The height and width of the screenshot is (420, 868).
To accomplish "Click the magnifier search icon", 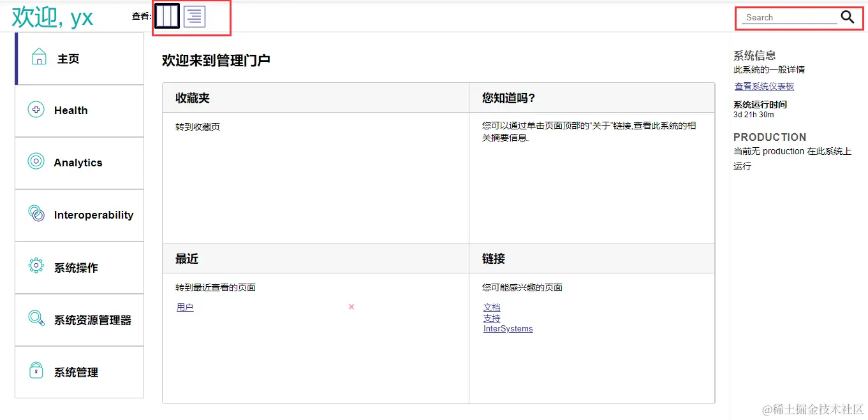I will [847, 17].
